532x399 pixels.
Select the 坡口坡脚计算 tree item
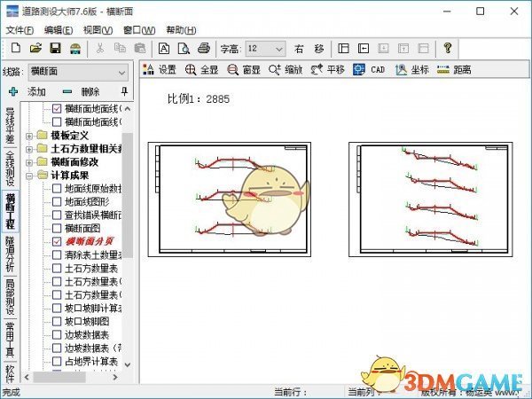click(93, 308)
